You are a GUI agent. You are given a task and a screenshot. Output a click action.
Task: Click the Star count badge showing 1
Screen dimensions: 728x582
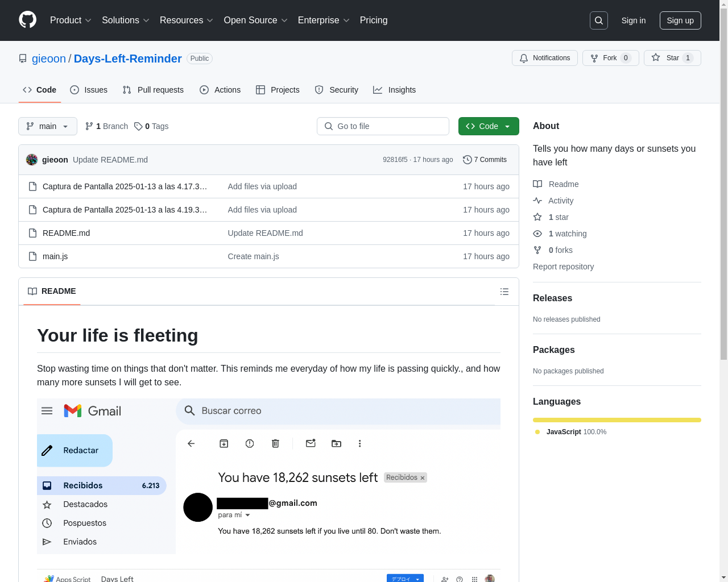pos(688,58)
